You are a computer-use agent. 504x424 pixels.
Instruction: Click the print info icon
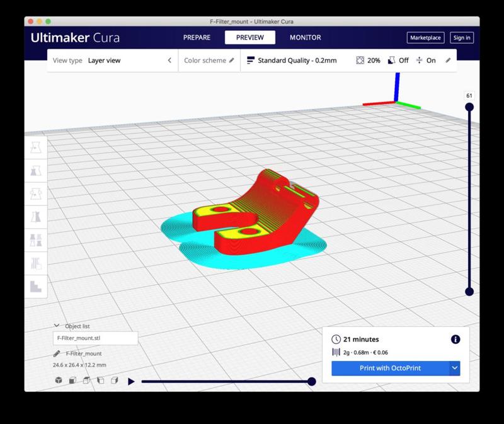coord(455,339)
